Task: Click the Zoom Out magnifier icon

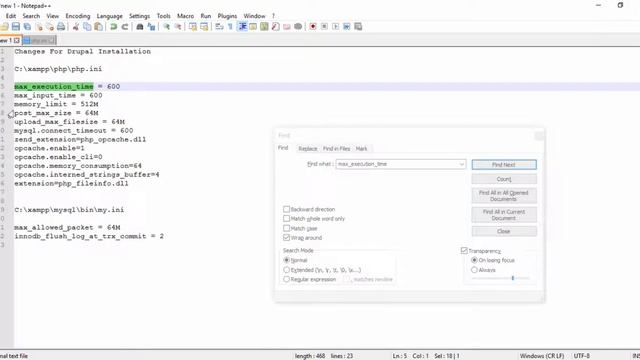Action: pos(178,27)
